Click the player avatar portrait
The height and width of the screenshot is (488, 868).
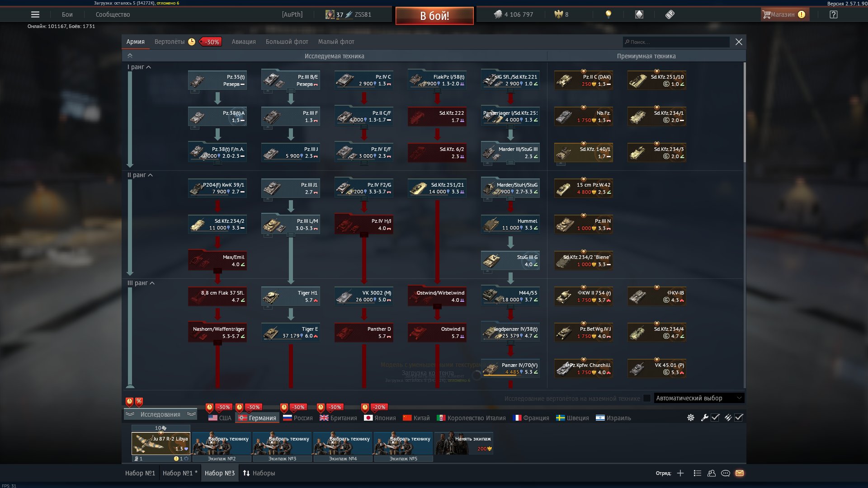330,14
